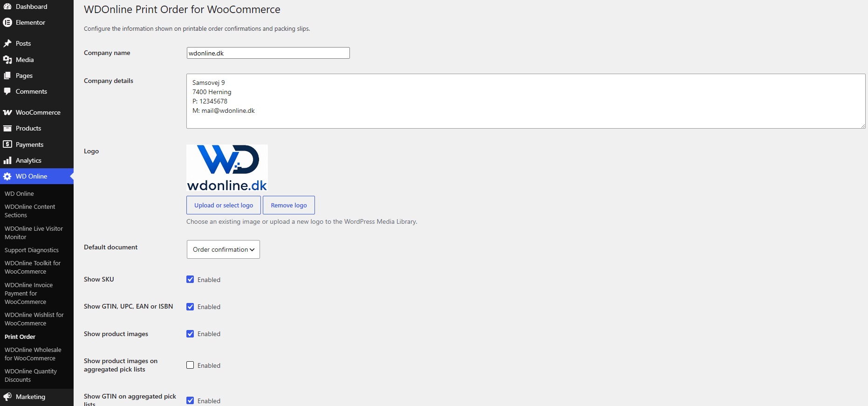
Task: Go to Products menu item
Action: point(37,128)
